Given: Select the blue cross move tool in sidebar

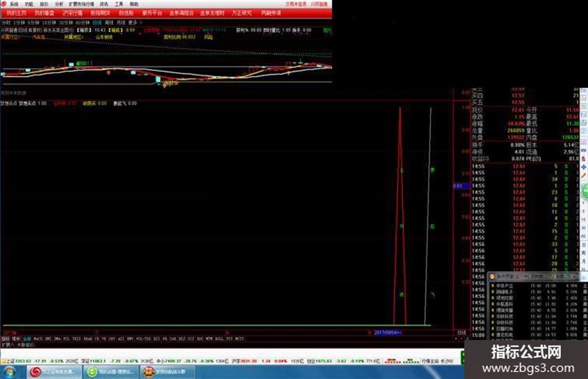Looking at the screenshot, I should tap(584, 167).
